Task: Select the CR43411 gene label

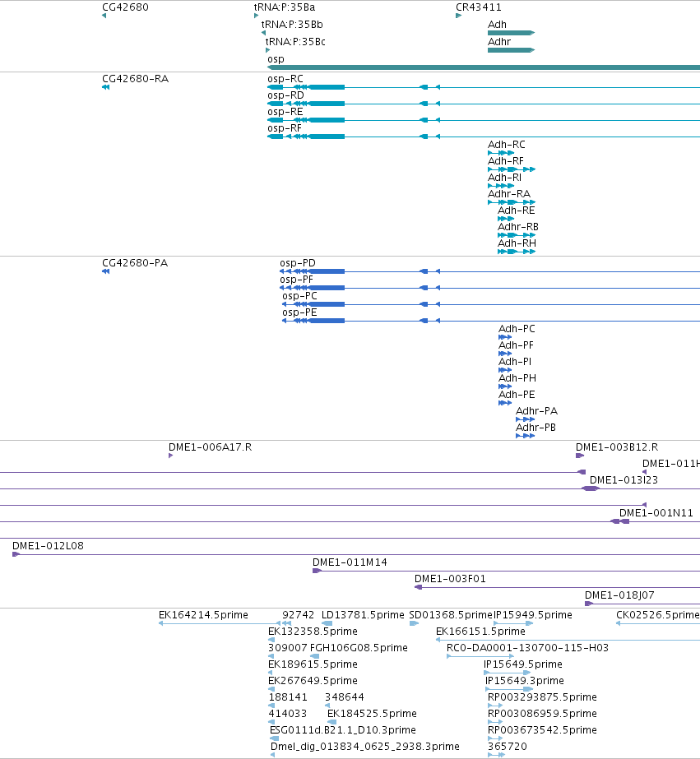Action: 478,7
